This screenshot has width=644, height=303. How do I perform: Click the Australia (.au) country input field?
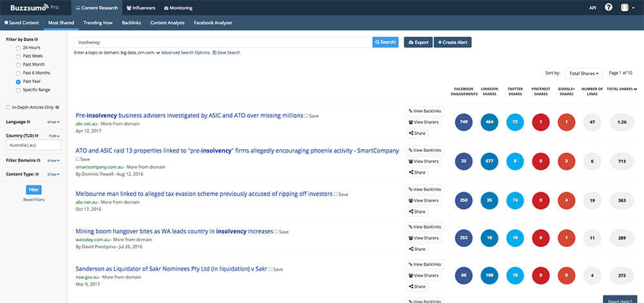click(x=33, y=145)
